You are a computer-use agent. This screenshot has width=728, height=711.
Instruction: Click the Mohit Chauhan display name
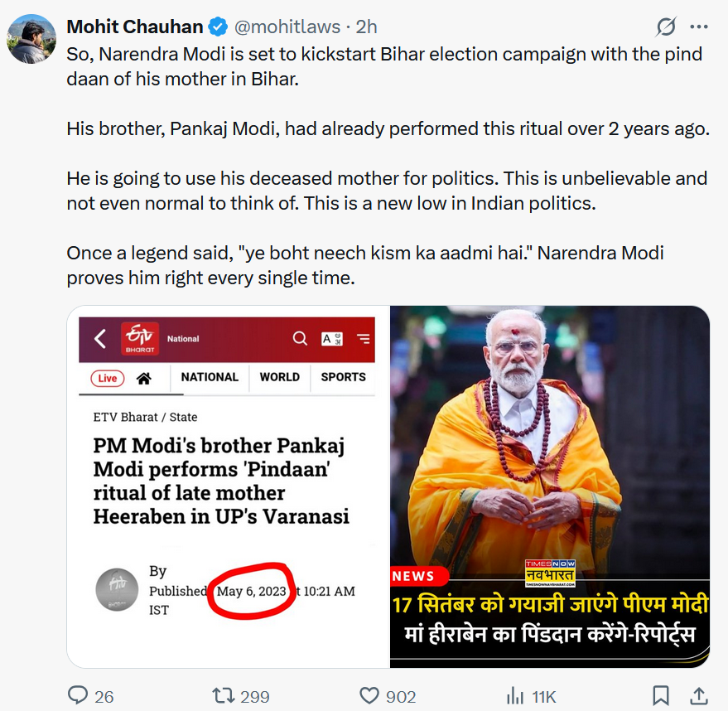click(x=135, y=27)
